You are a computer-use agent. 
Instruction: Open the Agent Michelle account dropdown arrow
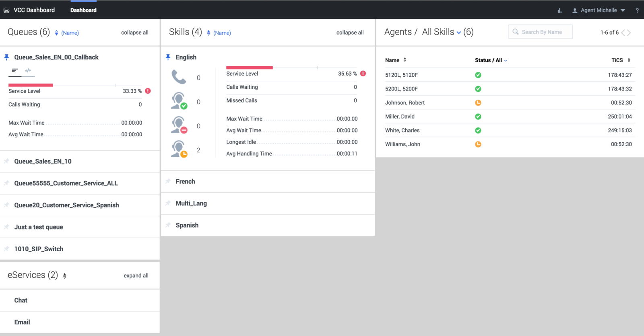[623, 10]
